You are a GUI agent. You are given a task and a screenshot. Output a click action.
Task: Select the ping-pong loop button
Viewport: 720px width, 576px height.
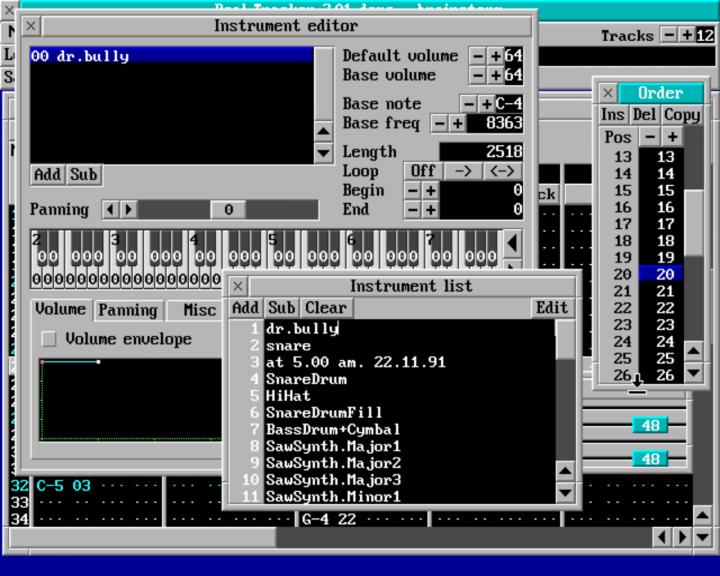[500, 171]
